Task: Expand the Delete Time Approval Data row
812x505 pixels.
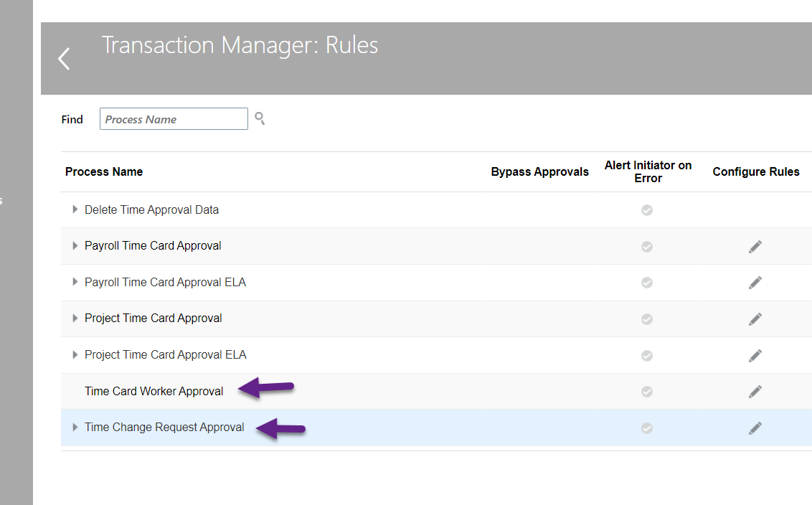Action: pyautogui.click(x=75, y=209)
